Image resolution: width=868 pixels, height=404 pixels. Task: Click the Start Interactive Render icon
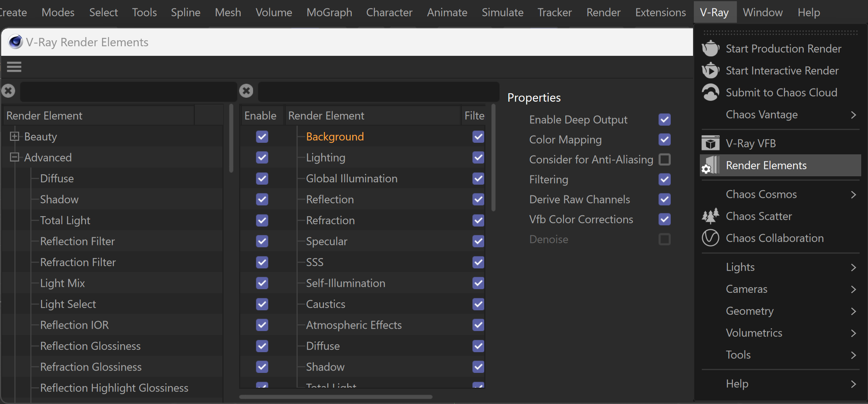point(710,71)
